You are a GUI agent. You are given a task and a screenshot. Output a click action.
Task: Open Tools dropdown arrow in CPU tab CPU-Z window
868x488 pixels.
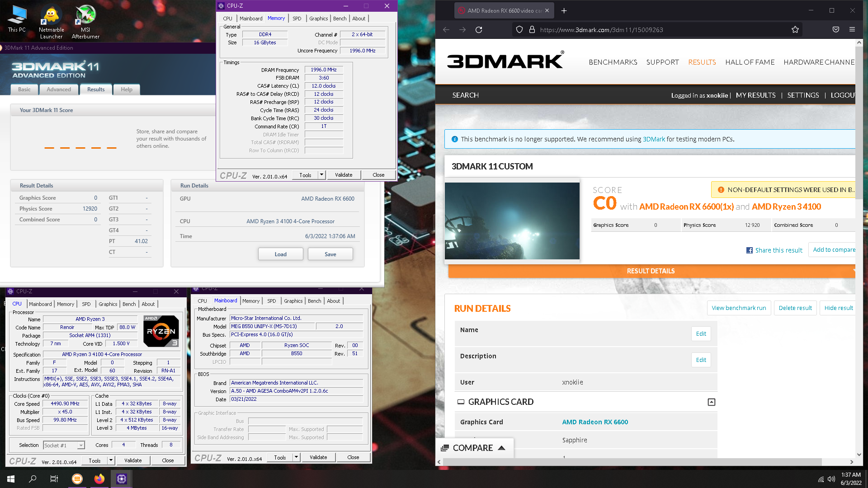coord(111,460)
